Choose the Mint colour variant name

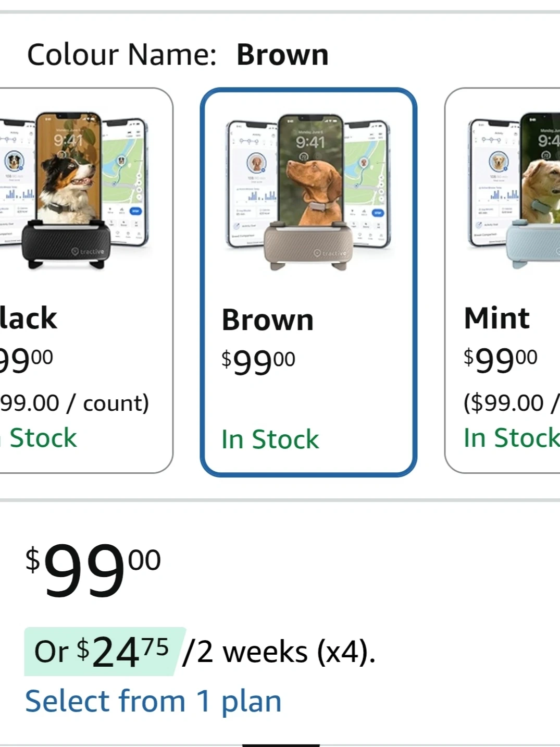tap(496, 318)
